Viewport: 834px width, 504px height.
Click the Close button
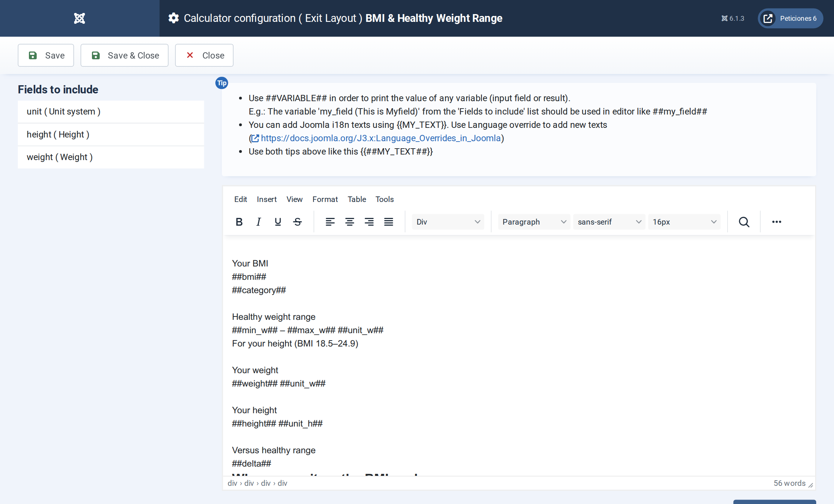(x=204, y=55)
